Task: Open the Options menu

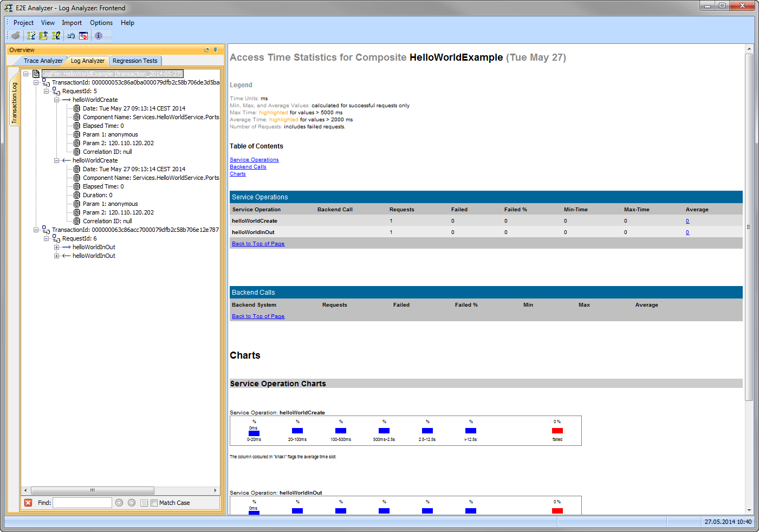Action: coord(101,23)
